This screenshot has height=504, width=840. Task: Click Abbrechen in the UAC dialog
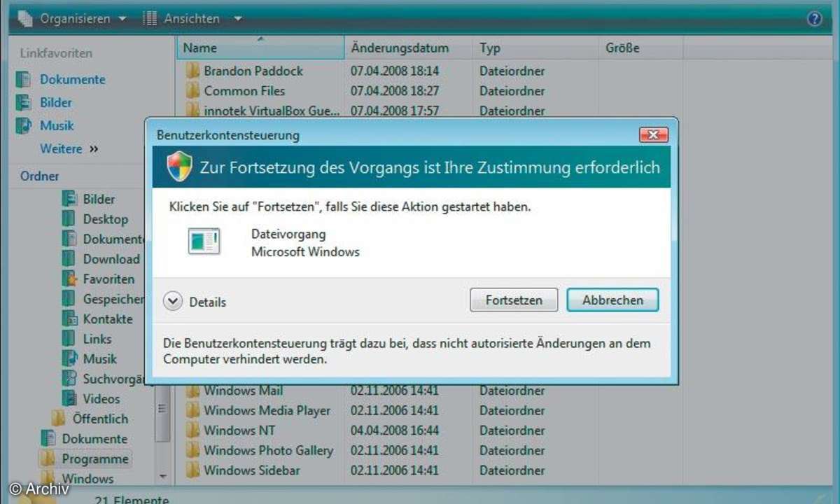pos(612,300)
